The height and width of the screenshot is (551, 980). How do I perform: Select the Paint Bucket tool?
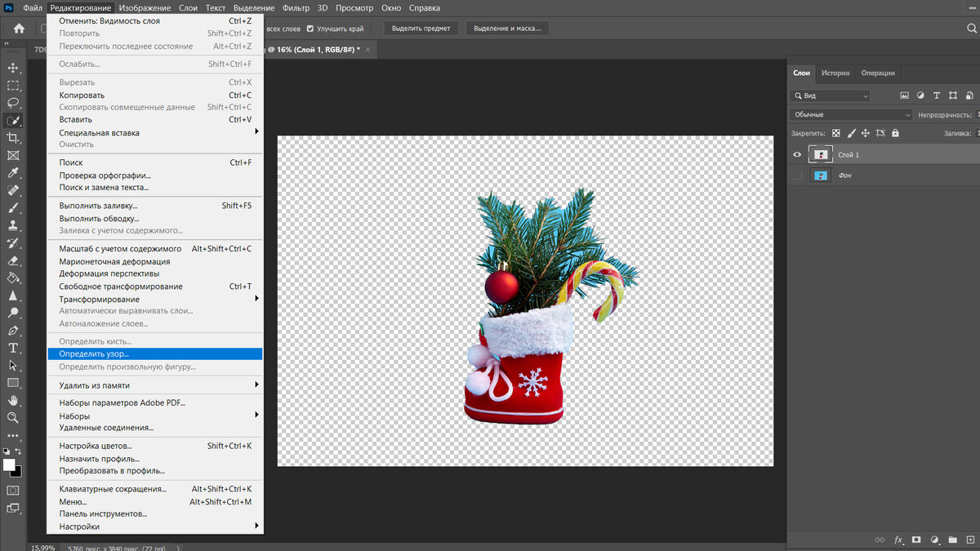coord(13,278)
